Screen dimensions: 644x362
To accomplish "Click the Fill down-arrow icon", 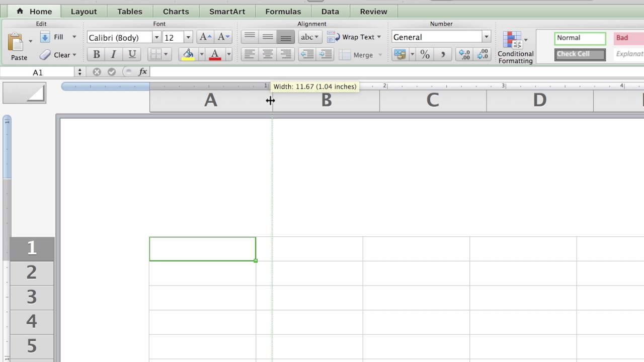I will (x=45, y=37).
